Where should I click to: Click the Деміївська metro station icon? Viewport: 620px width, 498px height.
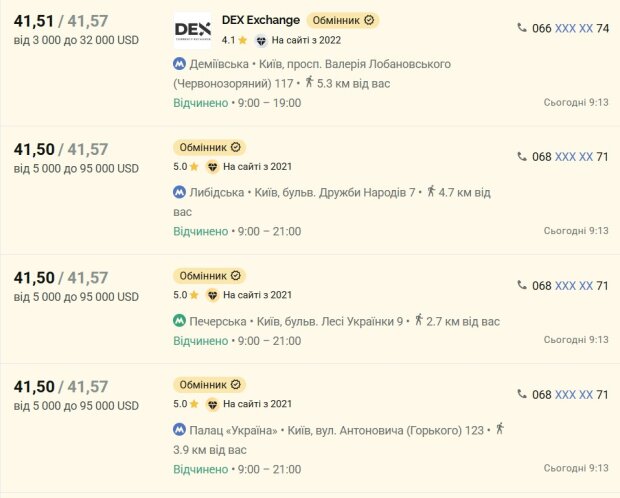click(x=180, y=64)
